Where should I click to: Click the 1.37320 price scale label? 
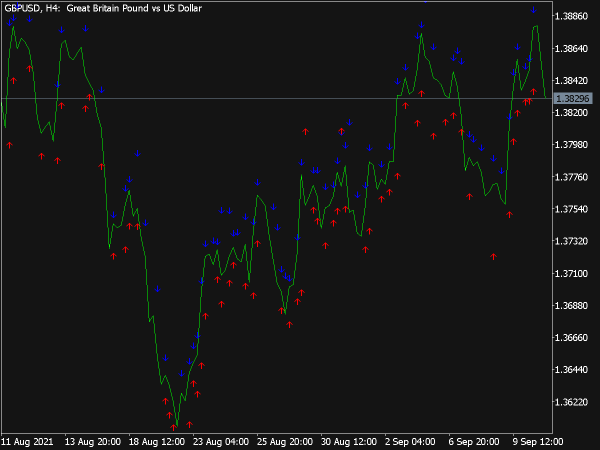571,241
